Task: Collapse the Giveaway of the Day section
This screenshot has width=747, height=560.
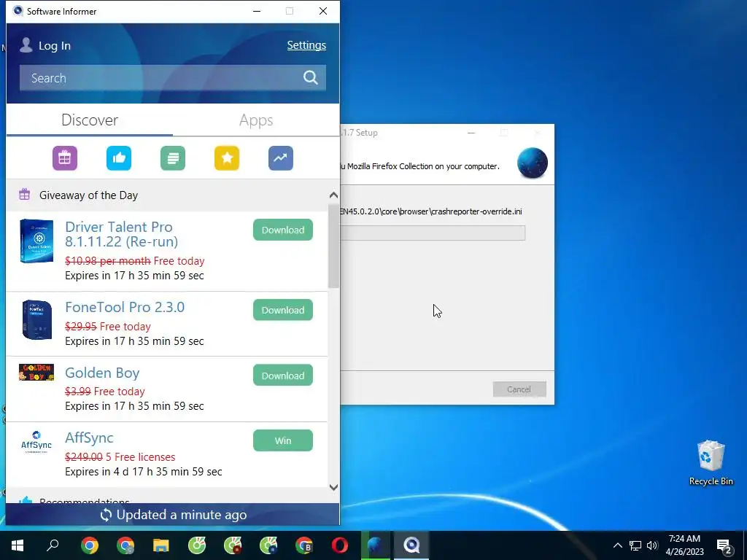Action: click(x=333, y=195)
